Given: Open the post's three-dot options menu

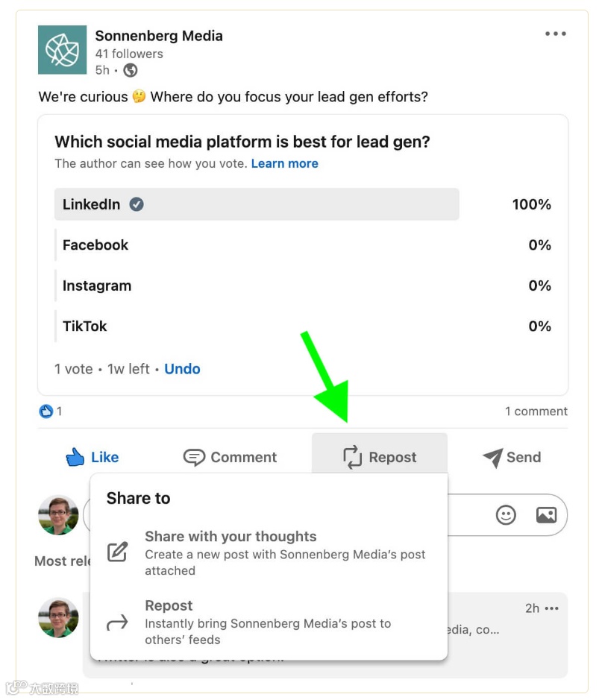Looking at the screenshot, I should [555, 34].
